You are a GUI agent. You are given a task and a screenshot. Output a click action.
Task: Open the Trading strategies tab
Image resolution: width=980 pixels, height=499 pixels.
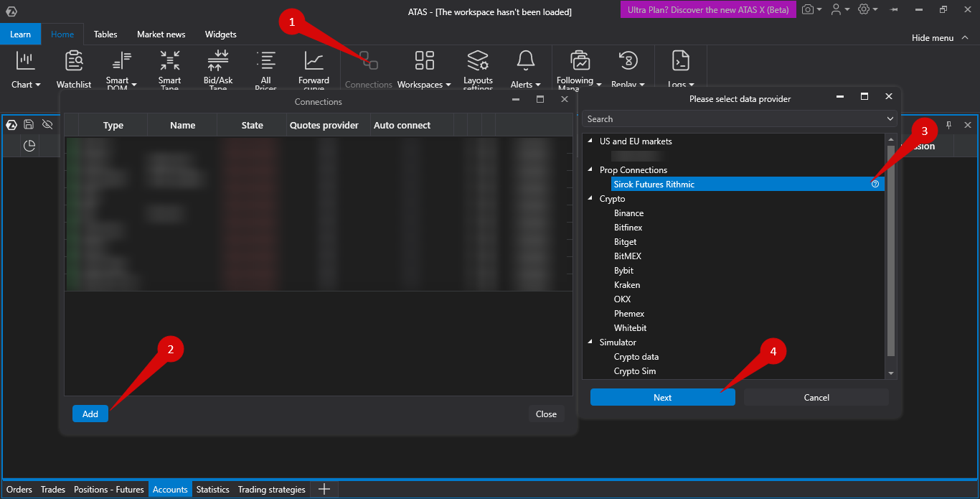point(272,490)
